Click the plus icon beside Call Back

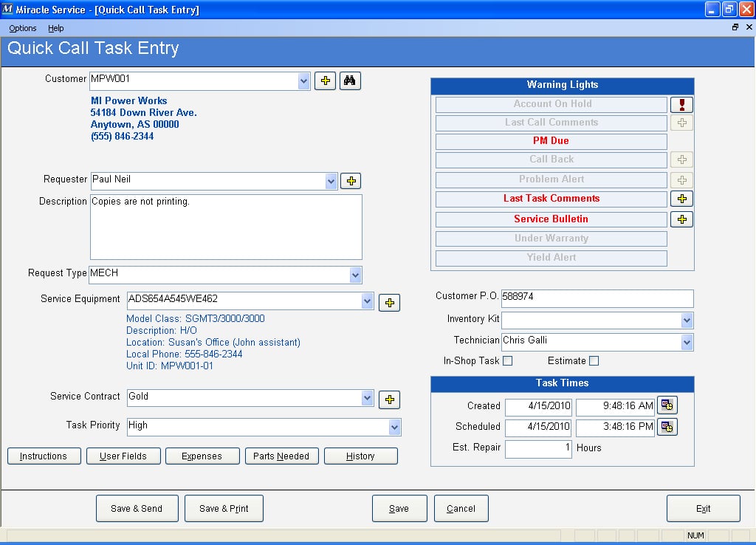(681, 160)
